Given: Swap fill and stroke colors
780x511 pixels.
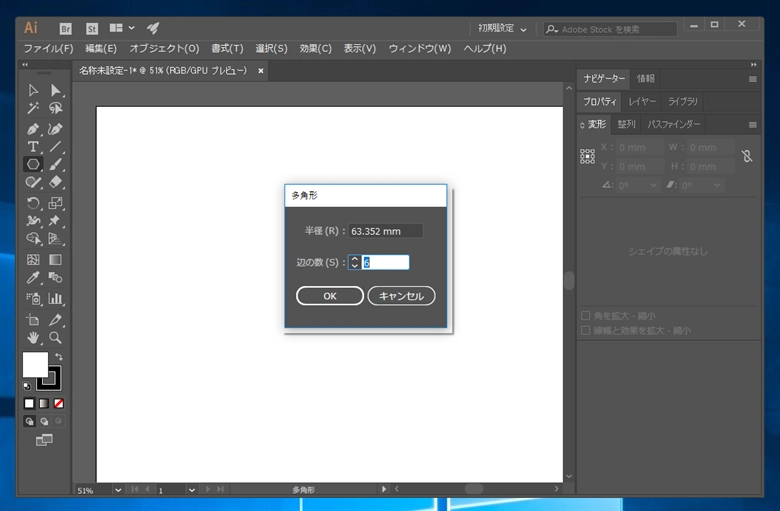Looking at the screenshot, I should pos(59,356).
